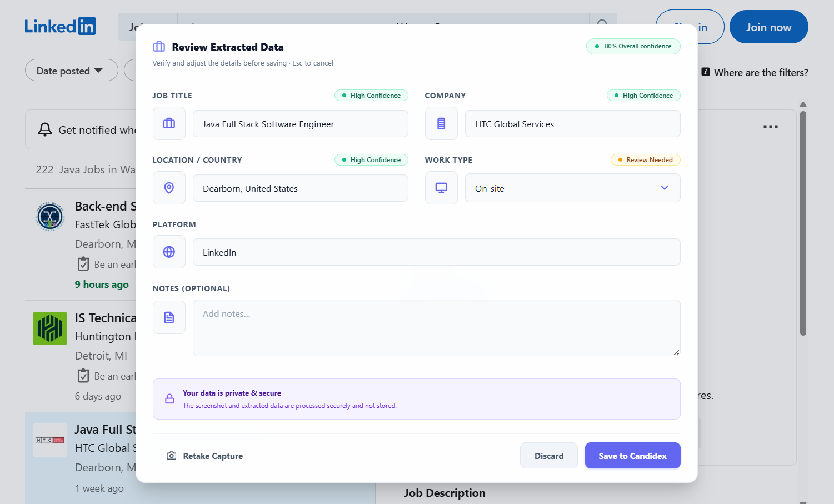Open the three-dot menu on job details
Image resolution: width=834 pixels, height=504 pixels.
coord(771,127)
